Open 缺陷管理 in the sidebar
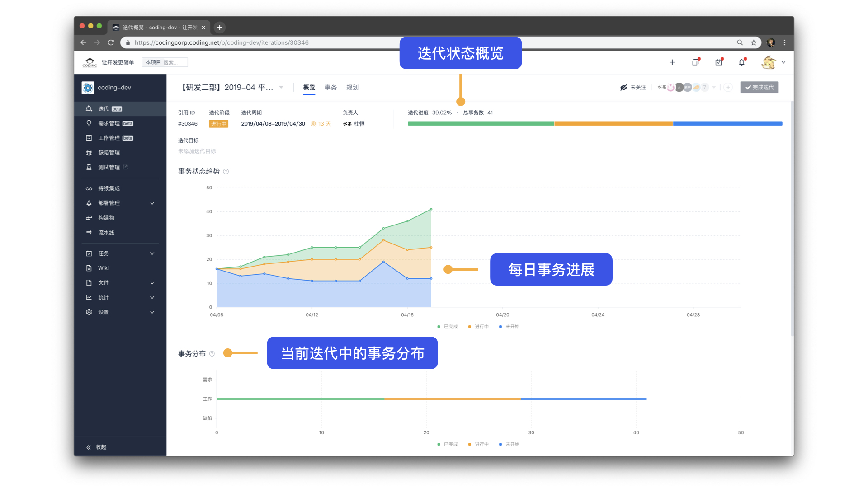 coord(110,152)
